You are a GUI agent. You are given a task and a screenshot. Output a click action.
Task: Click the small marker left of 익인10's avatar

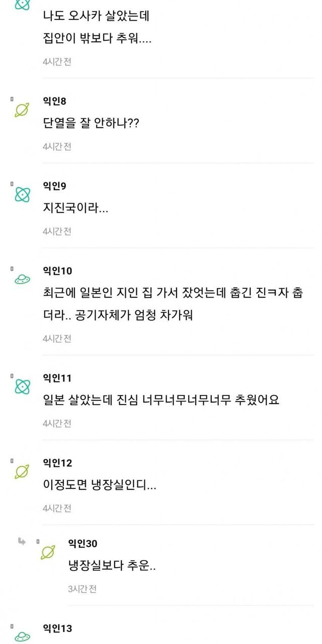(12, 269)
